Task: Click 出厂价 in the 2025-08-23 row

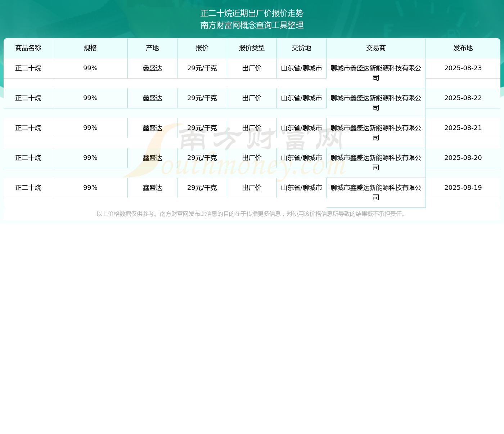Action: coord(252,68)
